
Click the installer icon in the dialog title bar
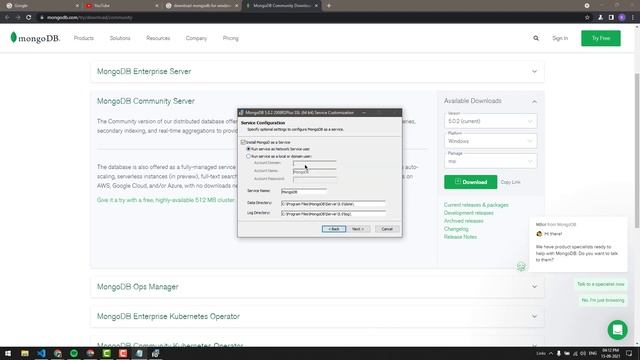(241, 113)
